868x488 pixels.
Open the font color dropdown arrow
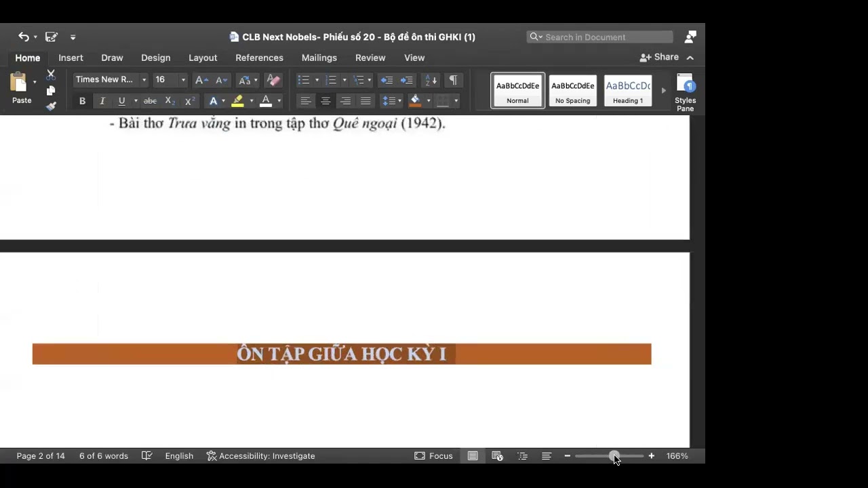point(279,101)
